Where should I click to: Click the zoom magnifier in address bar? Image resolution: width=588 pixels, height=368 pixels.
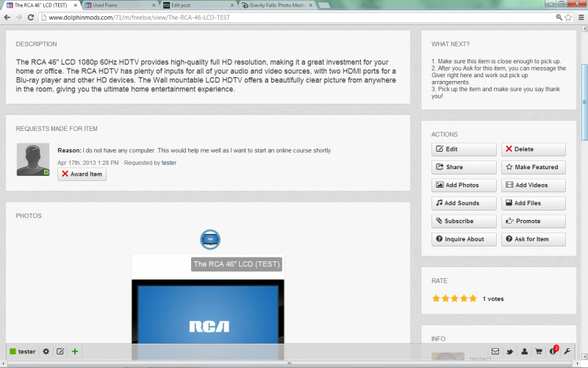coord(559,17)
